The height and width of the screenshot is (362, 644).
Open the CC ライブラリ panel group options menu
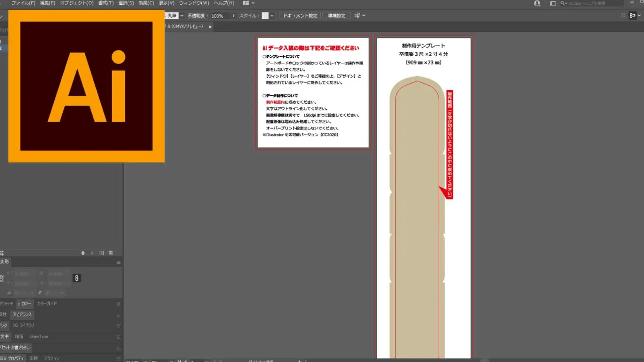(118, 326)
